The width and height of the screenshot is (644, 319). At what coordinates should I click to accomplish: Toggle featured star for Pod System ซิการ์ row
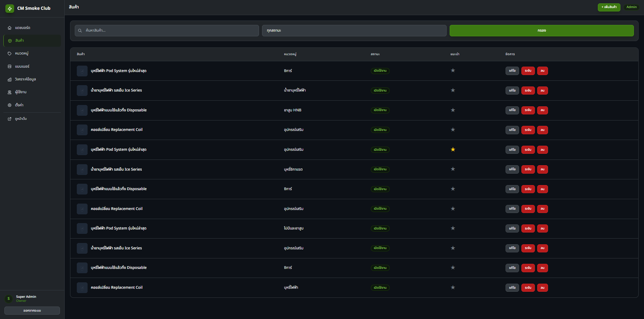pyautogui.click(x=453, y=71)
